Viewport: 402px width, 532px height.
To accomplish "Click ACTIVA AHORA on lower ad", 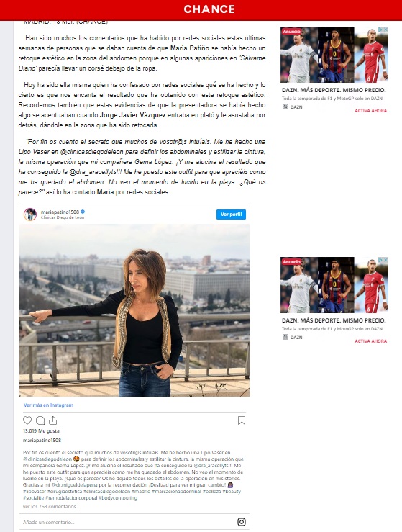I will click(370, 341).
